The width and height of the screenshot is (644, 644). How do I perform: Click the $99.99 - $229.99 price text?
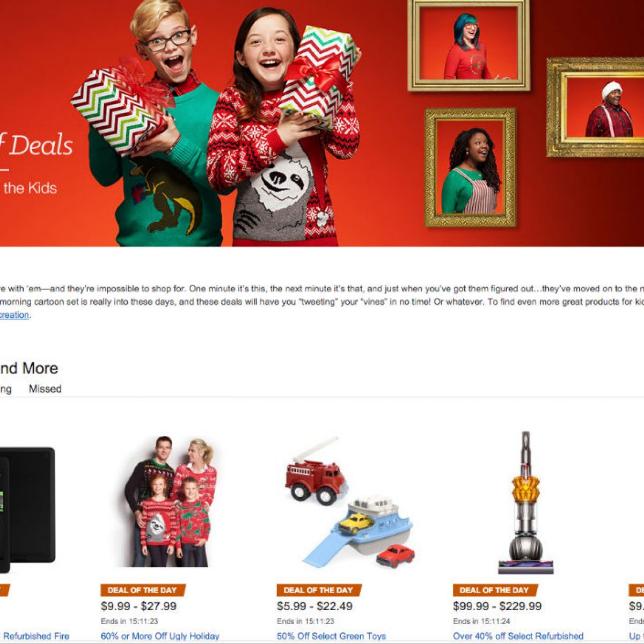pyautogui.click(x=497, y=606)
